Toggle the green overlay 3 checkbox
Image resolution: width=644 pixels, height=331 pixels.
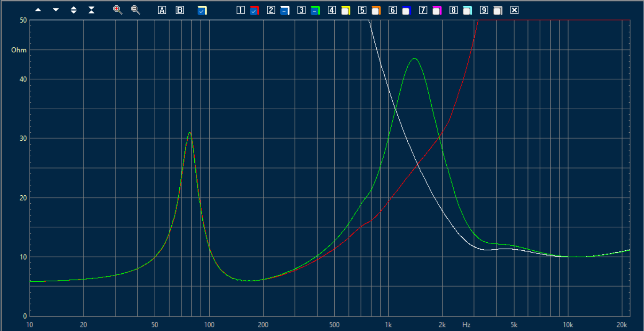(x=315, y=11)
